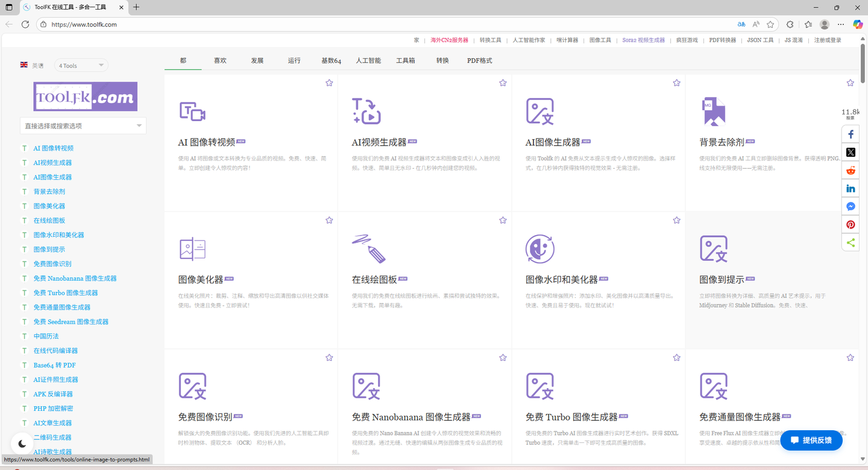Open the Copilot icon in browser toolbar
Image resolution: width=868 pixels, height=470 pixels.
(x=858, y=24)
